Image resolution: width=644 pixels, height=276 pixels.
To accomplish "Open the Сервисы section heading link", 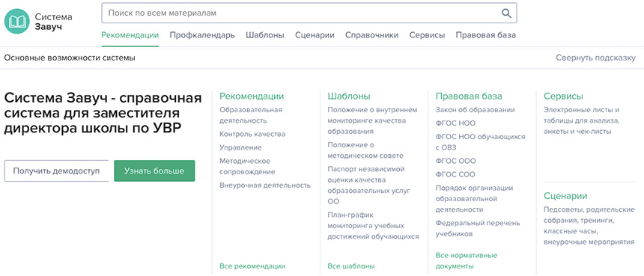I will tap(563, 96).
